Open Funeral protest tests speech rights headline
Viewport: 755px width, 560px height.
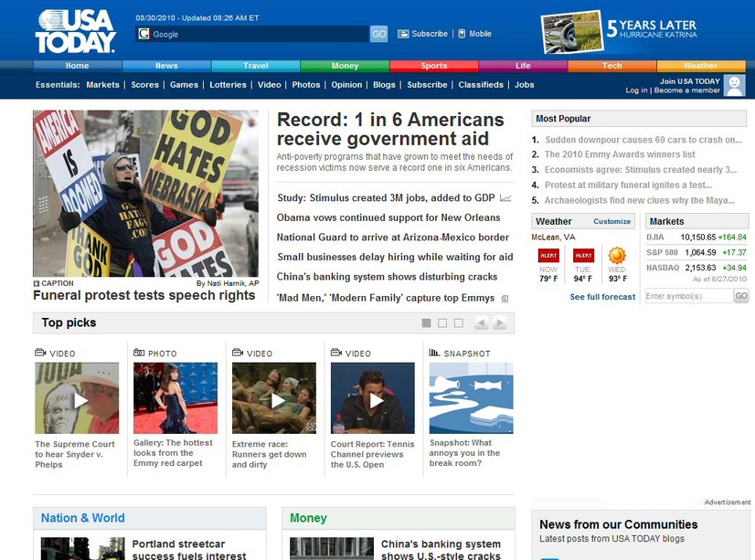(x=144, y=295)
